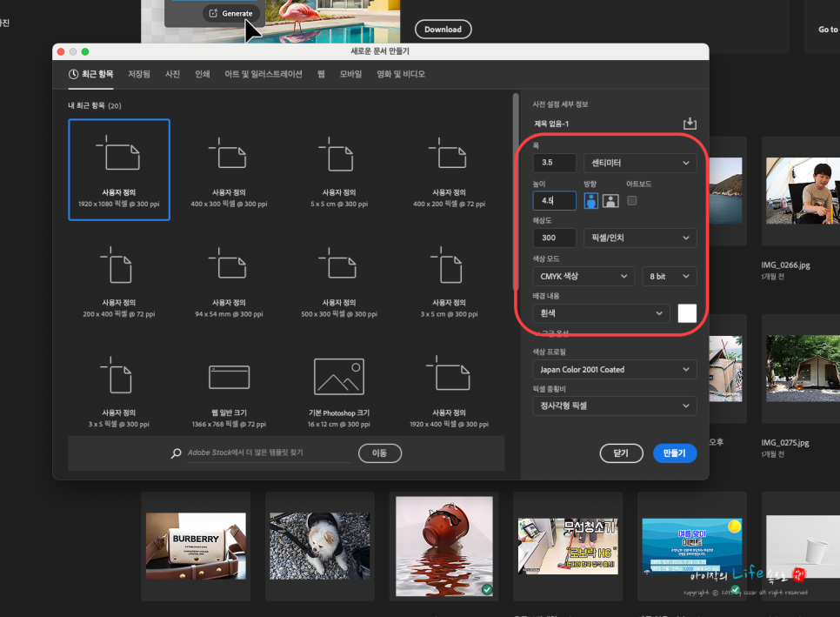Open the 센티미터 unit dropdown

640,163
